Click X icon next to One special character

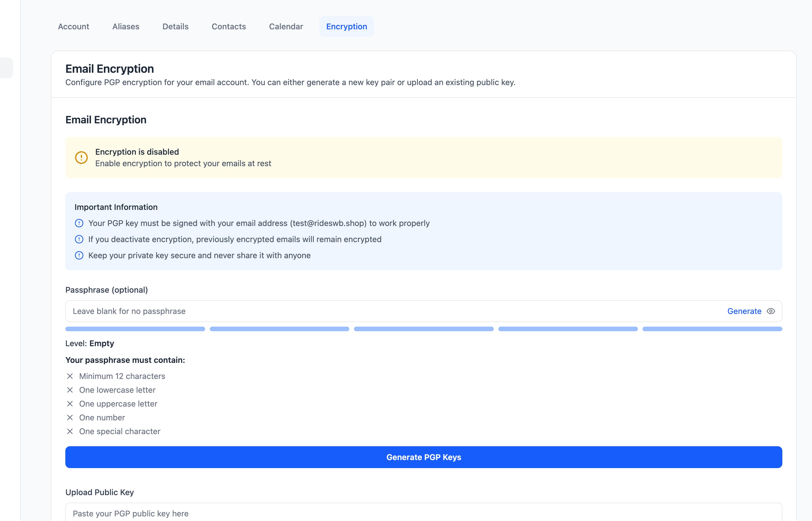click(x=70, y=432)
